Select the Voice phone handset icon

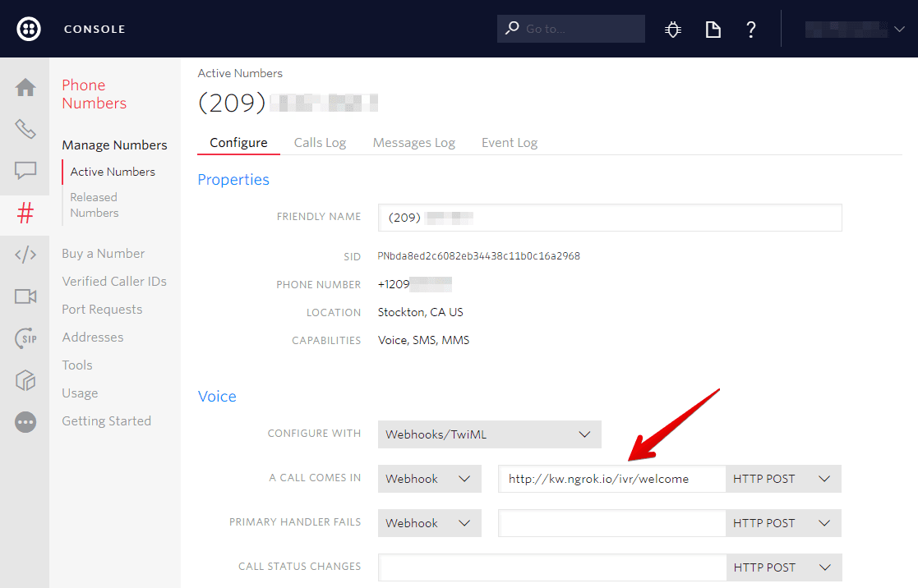point(25,128)
